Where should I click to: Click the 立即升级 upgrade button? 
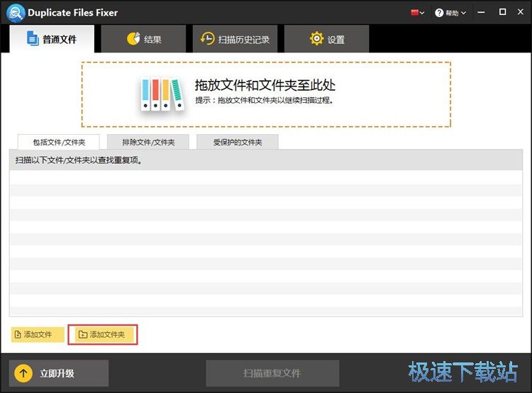click(59, 373)
